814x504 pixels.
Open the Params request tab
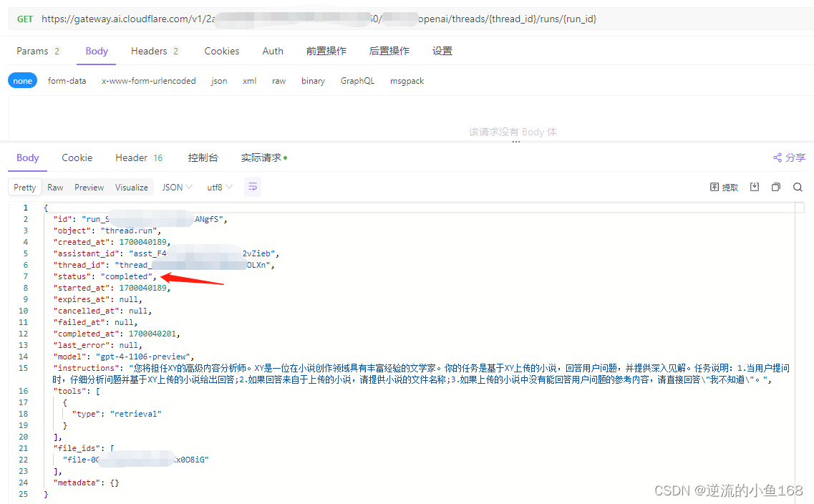pos(38,51)
